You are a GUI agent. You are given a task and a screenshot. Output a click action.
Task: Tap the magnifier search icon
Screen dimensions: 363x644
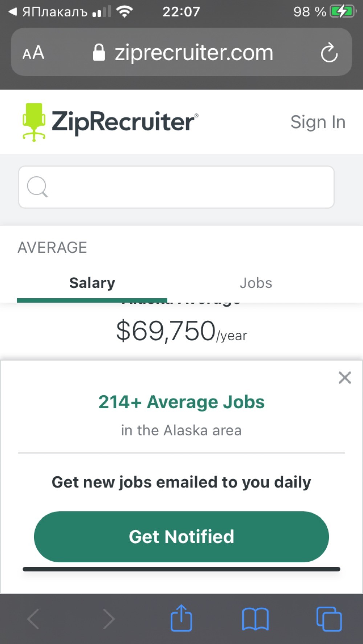(37, 187)
